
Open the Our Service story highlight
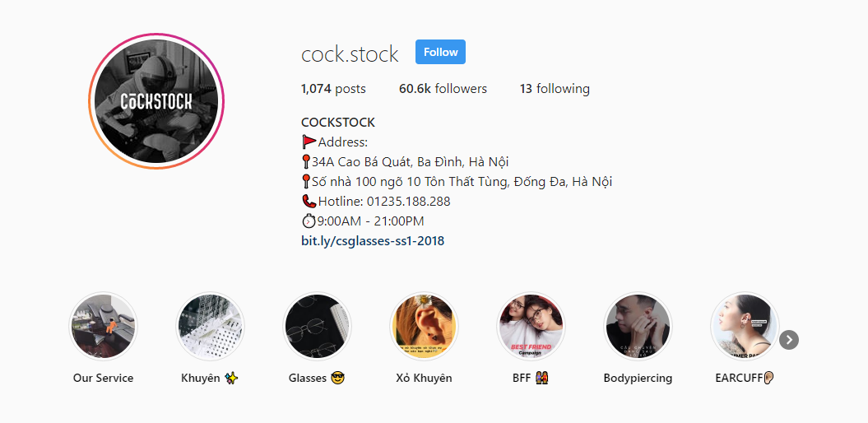[x=103, y=326]
